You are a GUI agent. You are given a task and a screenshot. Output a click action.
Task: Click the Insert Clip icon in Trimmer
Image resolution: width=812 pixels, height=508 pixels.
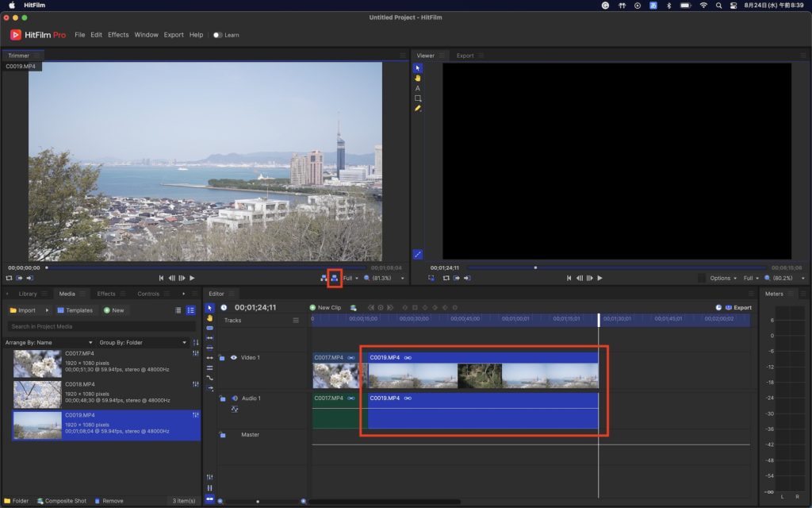pyautogui.click(x=324, y=278)
